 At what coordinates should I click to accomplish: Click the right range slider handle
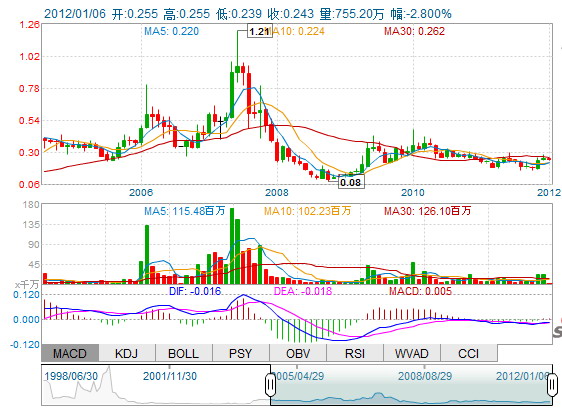pos(552,385)
